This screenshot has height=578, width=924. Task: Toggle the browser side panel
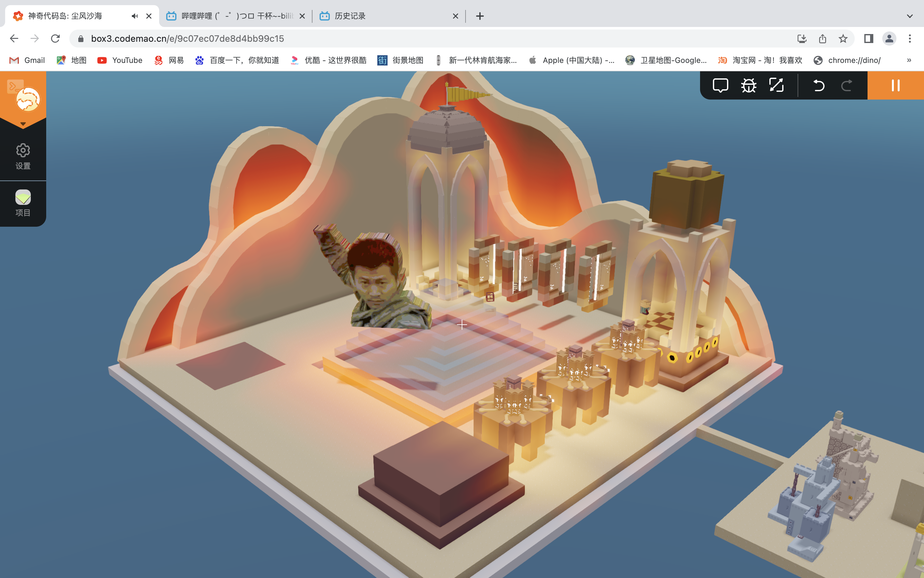(x=868, y=39)
